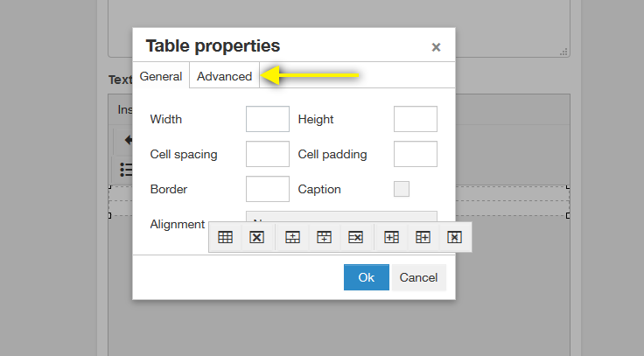Viewport: 644px width, 356px height.
Task: Select the Cell padding input field
Action: 416,154
